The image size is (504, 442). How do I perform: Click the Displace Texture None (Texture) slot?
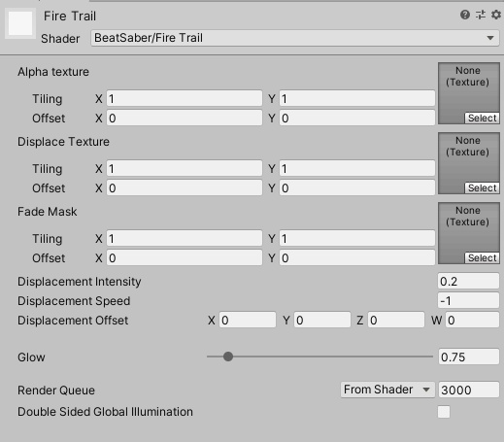point(469,163)
